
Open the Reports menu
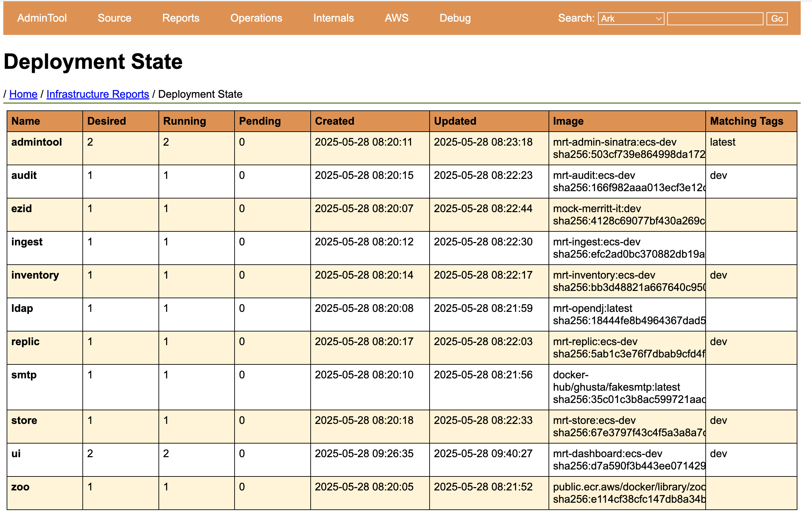(180, 18)
